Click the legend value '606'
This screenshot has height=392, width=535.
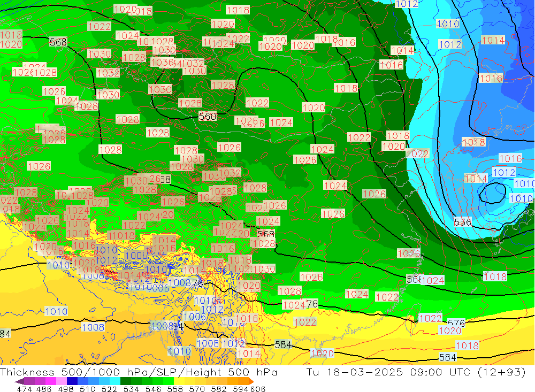[x=258, y=389]
